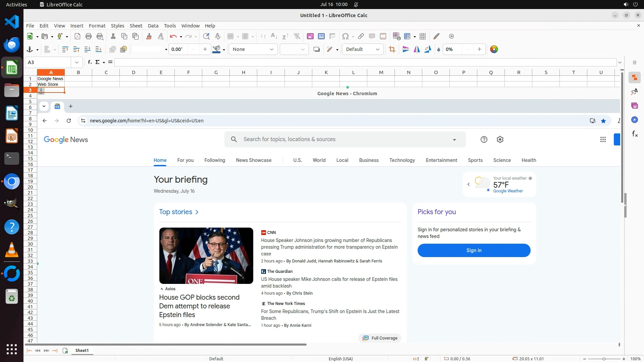
Task: Click the image Color adjustment wheel
Action: click(494, 50)
